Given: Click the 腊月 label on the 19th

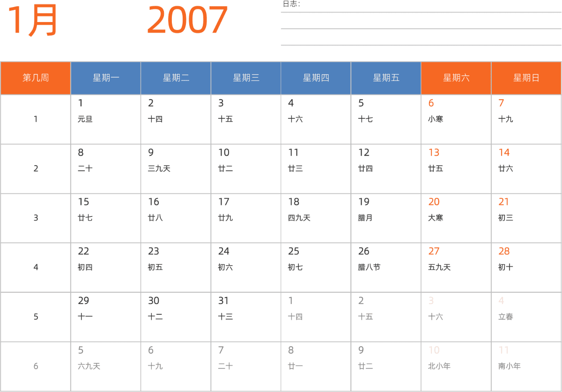Looking at the screenshot, I should (365, 218).
